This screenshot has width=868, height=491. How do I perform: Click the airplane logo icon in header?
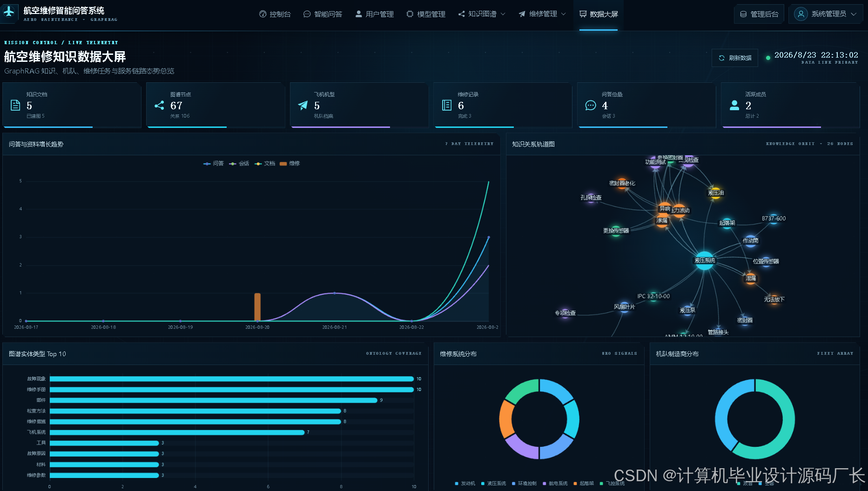click(9, 11)
